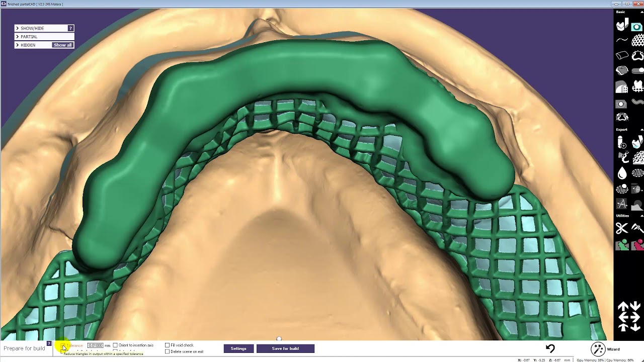Select the water droplet tool
This screenshot has width=644, height=362.
[622, 173]
